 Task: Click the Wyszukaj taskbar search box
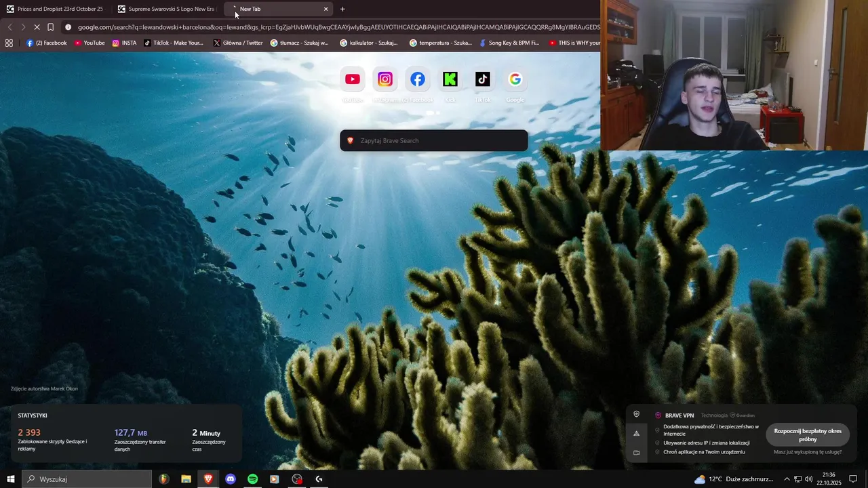[x=87, y=479]
